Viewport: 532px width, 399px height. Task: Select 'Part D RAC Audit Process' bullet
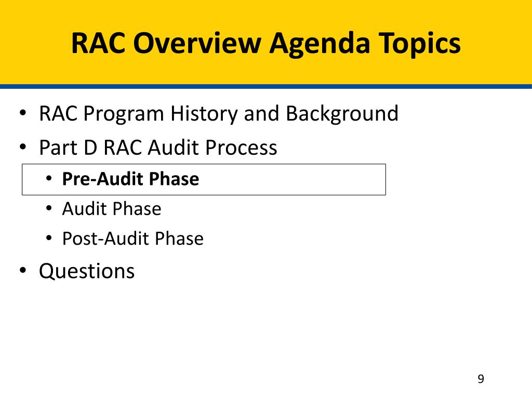[158, 148]
